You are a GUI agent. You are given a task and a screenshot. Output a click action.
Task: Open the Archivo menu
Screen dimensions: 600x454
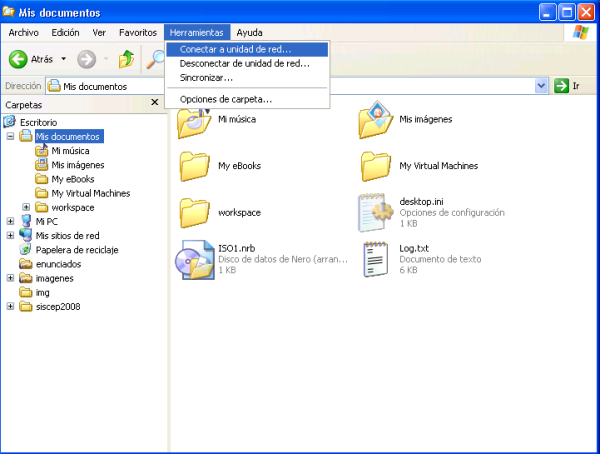pos(23,32)
